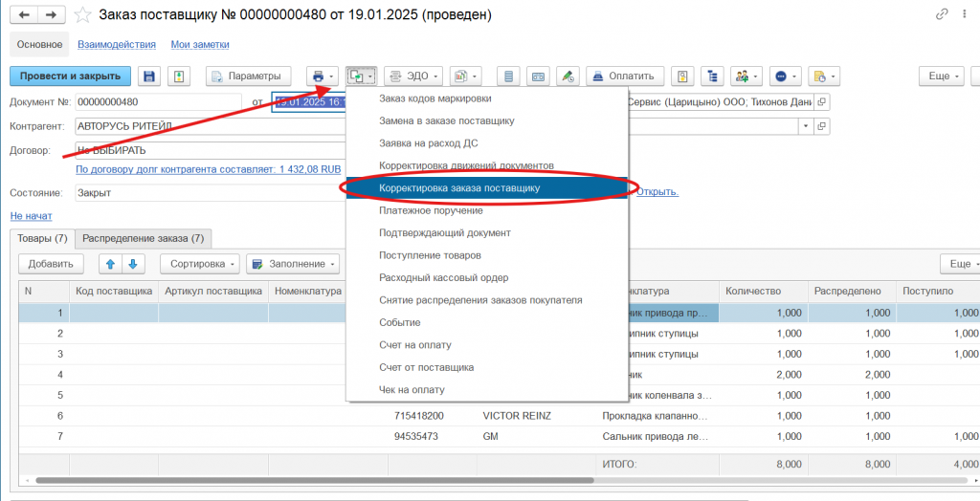Screen dimensions: 980x501
Task: Select 'Корректировка заказа поставщику' menu item
Action: point(459,188)
